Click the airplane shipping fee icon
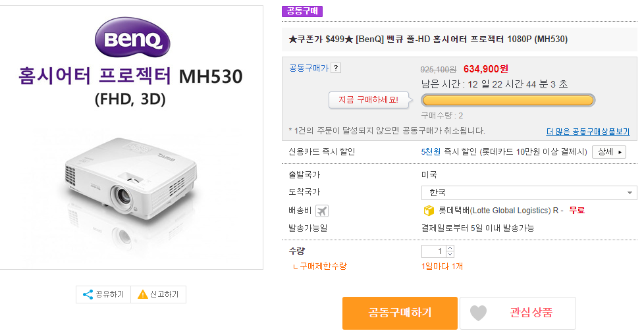The height and width of the screenshot is (335, 644). (321, 211)
